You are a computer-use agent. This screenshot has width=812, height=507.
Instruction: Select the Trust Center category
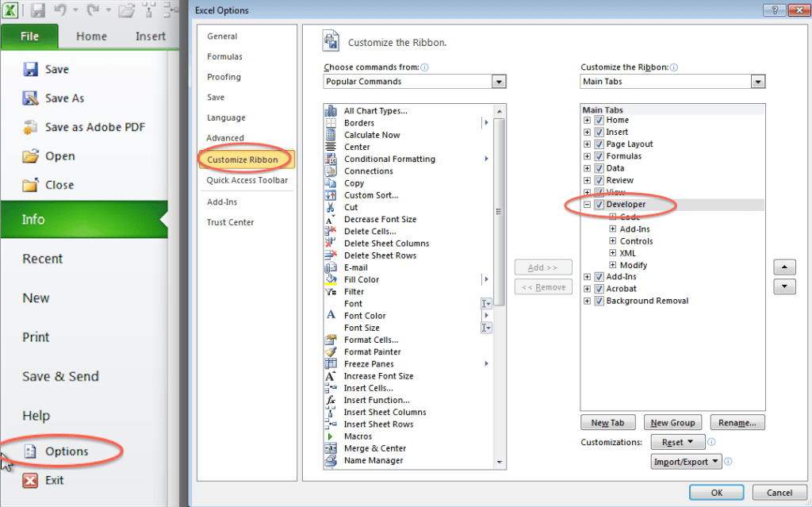pos(229,222)
